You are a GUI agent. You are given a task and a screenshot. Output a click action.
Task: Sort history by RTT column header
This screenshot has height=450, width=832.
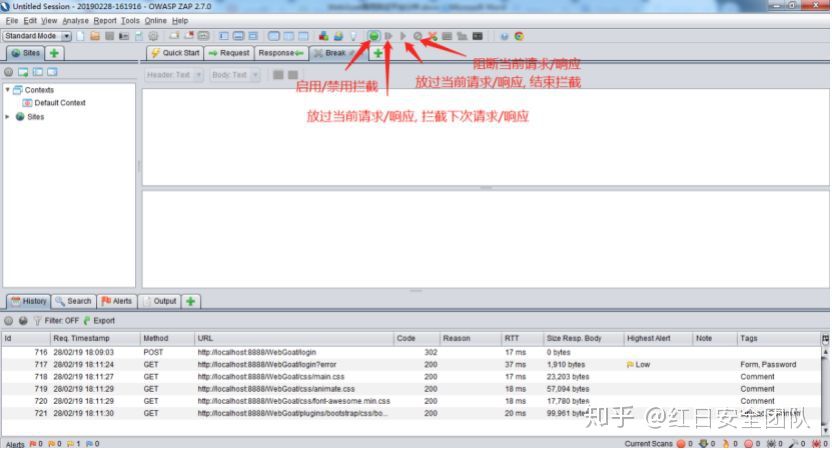[x=522, y=339]
